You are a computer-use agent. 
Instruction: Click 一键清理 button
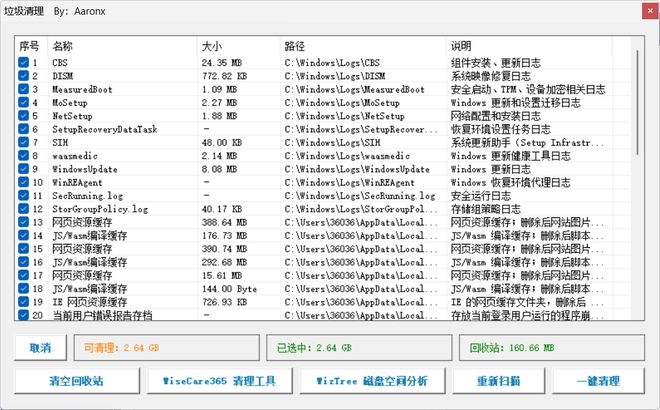click(x=598, y=381)
